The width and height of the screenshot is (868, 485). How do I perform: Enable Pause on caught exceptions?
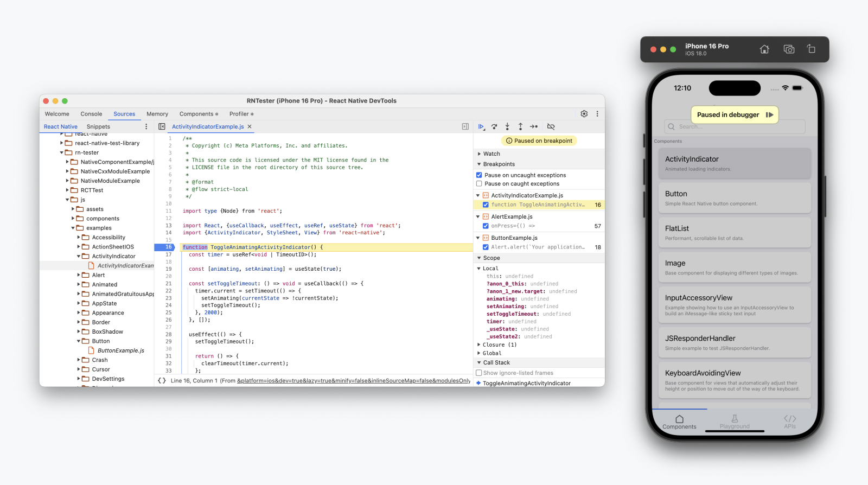click(x=479, y=184)
